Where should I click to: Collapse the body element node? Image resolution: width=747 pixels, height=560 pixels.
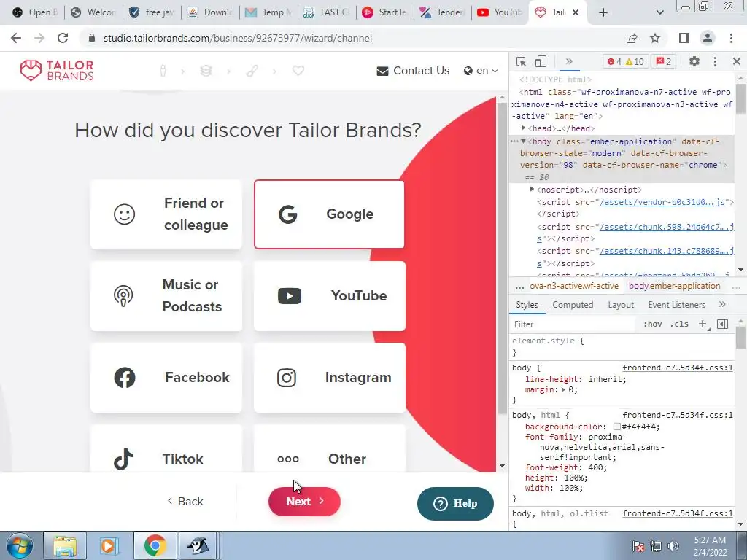tap(523, 141)
